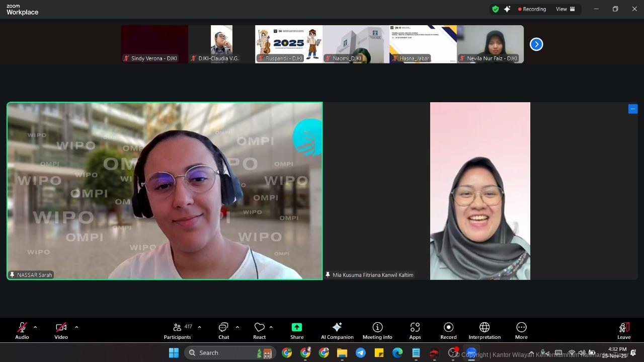This screenshot has height=362, width=644.
Task: Show next page of participant thumbnails
Action: pos(536,44)
